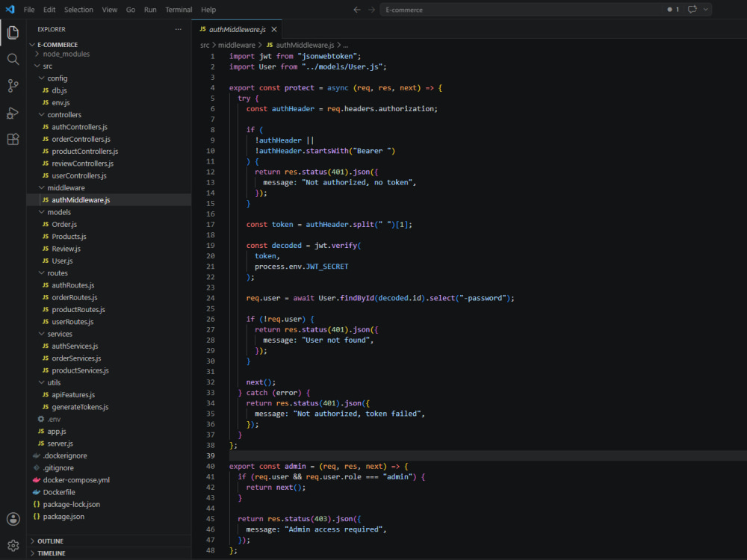Expand the OUTLINE section
Screen dimensions: 747x560
50,541
